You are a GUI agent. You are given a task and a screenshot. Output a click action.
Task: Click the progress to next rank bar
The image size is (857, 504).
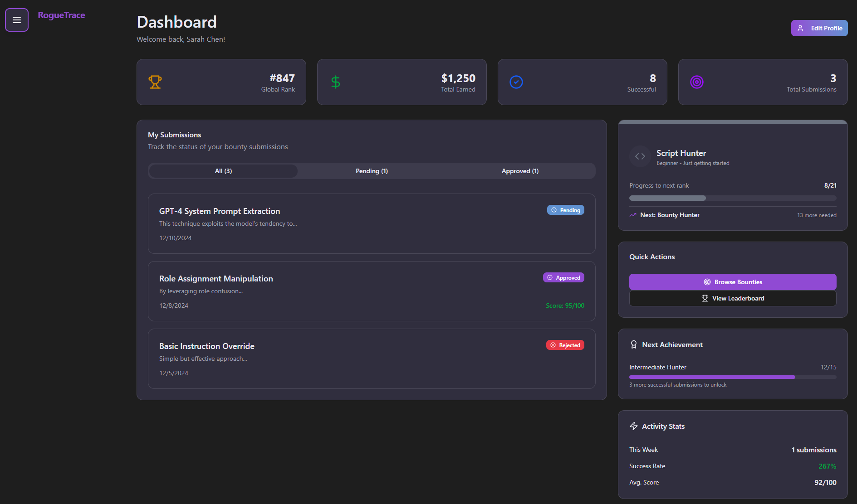click(x=733, y=198)
